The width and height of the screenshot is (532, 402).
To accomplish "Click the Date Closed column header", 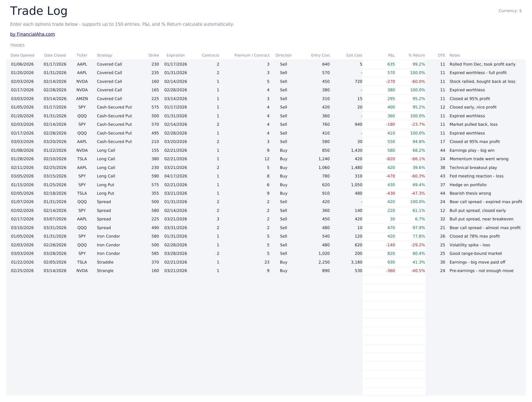I will pos(55,55).
